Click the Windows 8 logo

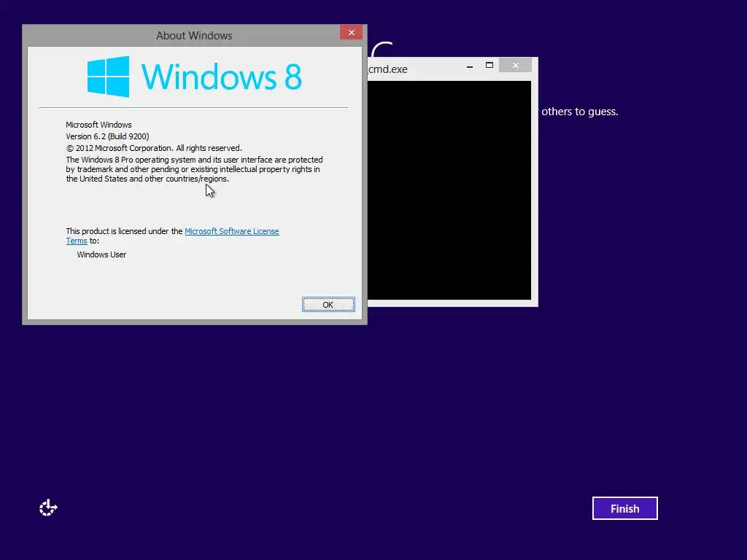(x=194, y=77)
